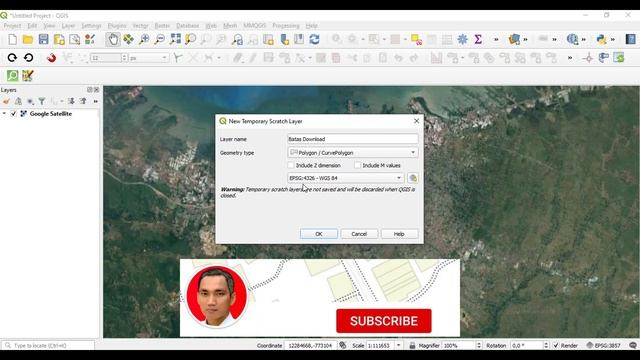Click the Deselect Features icon
The width and height of the screenshot is (640, 360).
tap(416, 40)
